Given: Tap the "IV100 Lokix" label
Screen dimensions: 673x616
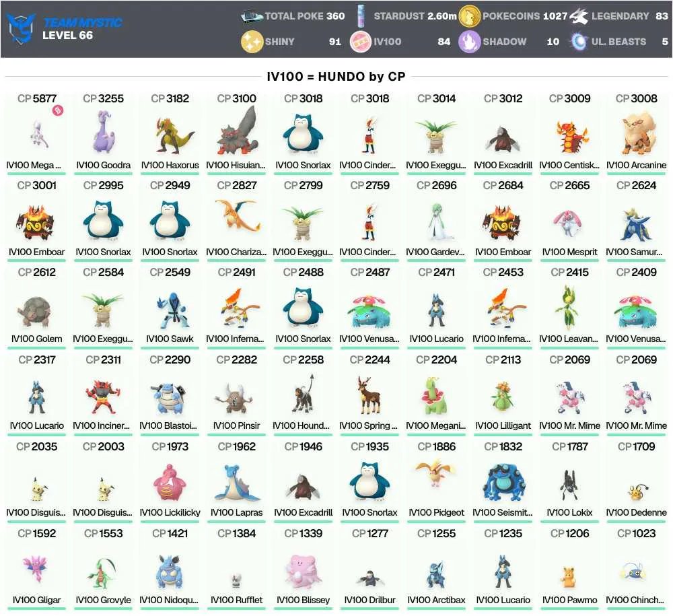Looking at the screenshot, I should tap(569, 512).
